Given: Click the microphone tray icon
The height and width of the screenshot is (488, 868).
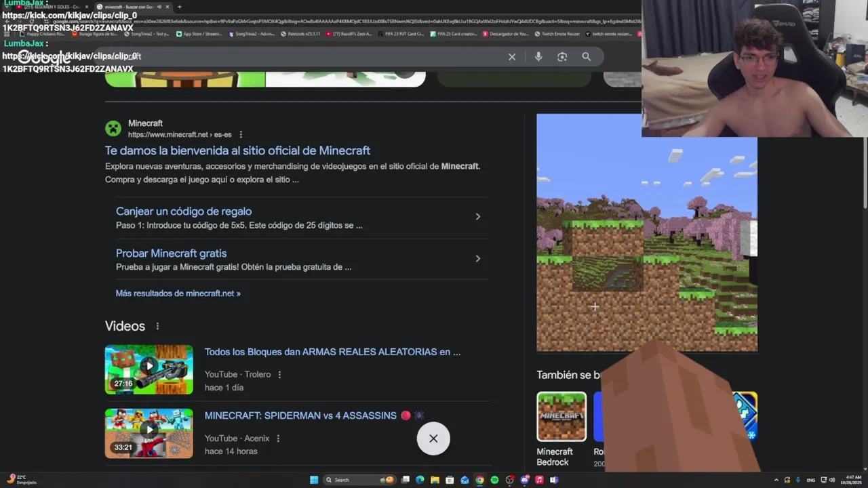Looking at the screenshot, I should [x=798, y=480].
